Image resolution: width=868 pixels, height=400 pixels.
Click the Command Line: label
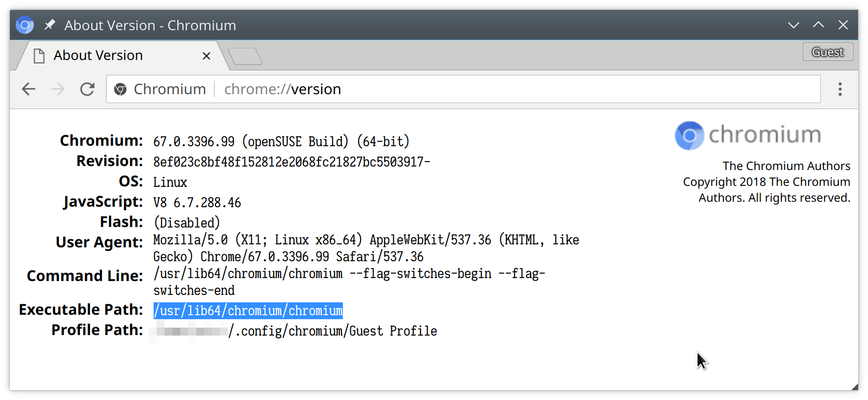point(85,276)
